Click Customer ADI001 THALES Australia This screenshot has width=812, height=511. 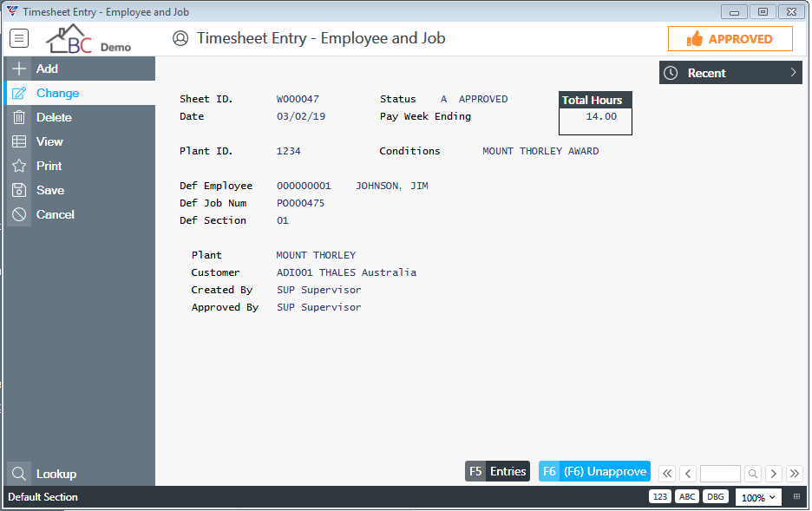click(x=346, y=272)
